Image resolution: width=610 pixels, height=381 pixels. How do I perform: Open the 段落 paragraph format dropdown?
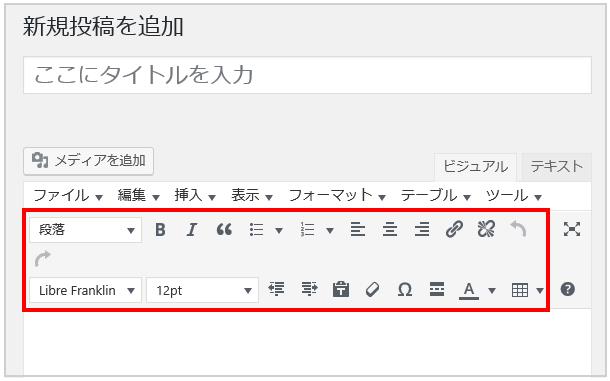[86, 230]
